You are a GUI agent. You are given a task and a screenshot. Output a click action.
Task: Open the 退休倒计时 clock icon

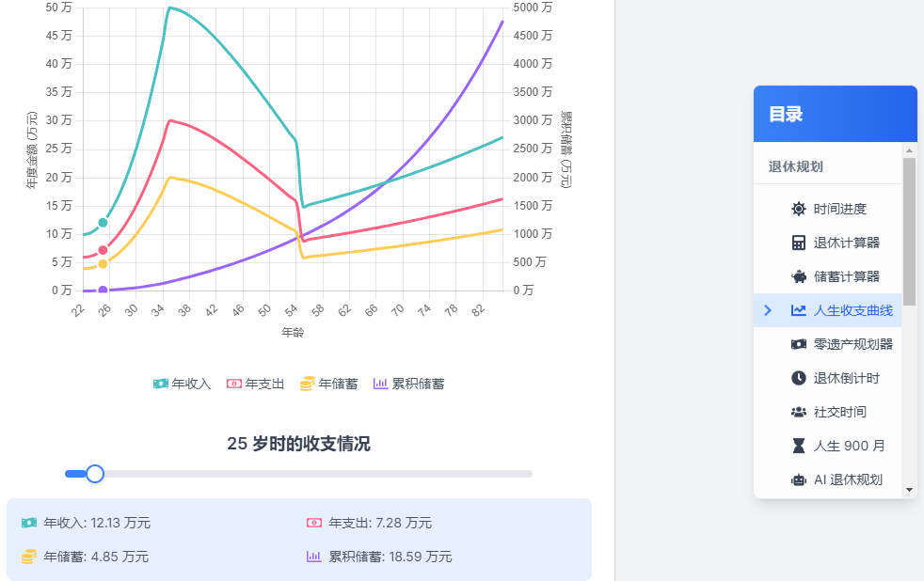[798, 378]
